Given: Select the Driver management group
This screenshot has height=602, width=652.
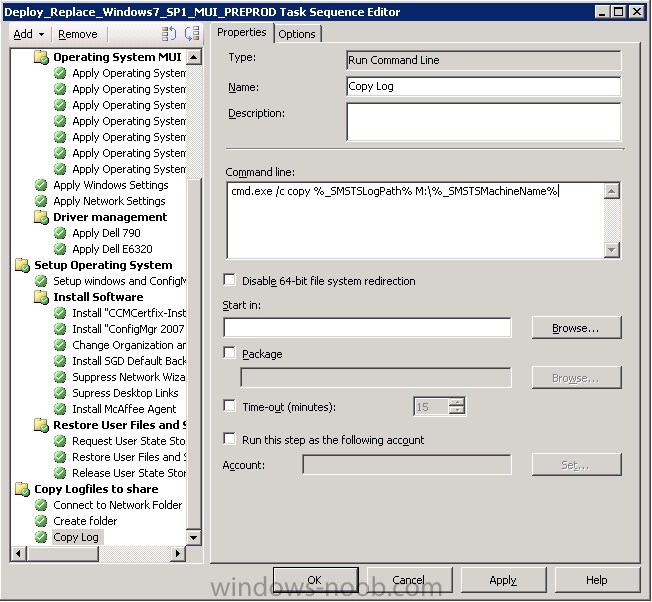Looking at the screenshot, I should pos(110,217).
